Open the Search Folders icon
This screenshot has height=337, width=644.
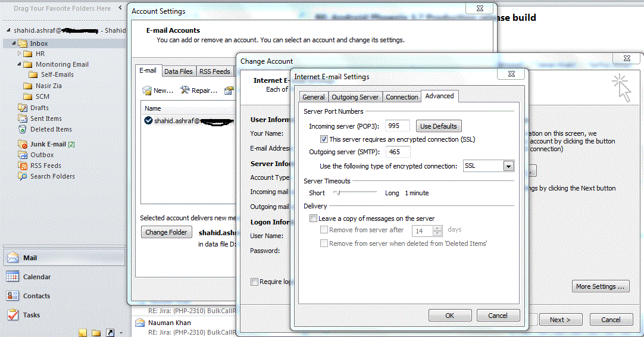[x=23, y=176]
